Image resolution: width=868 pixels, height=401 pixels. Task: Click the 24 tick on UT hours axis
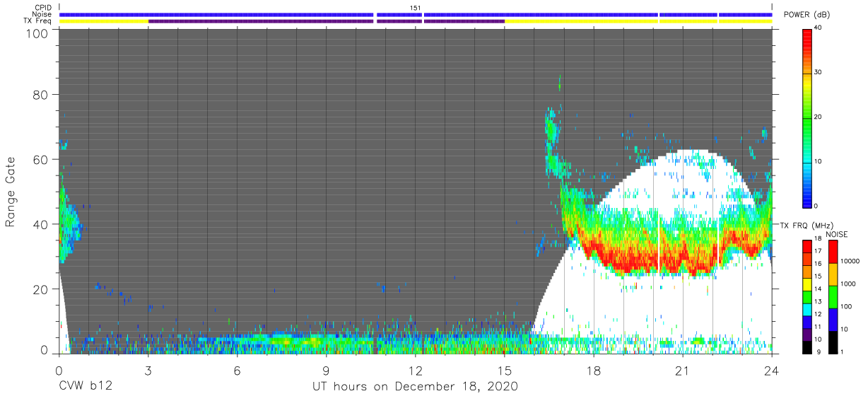click(771, 369)
